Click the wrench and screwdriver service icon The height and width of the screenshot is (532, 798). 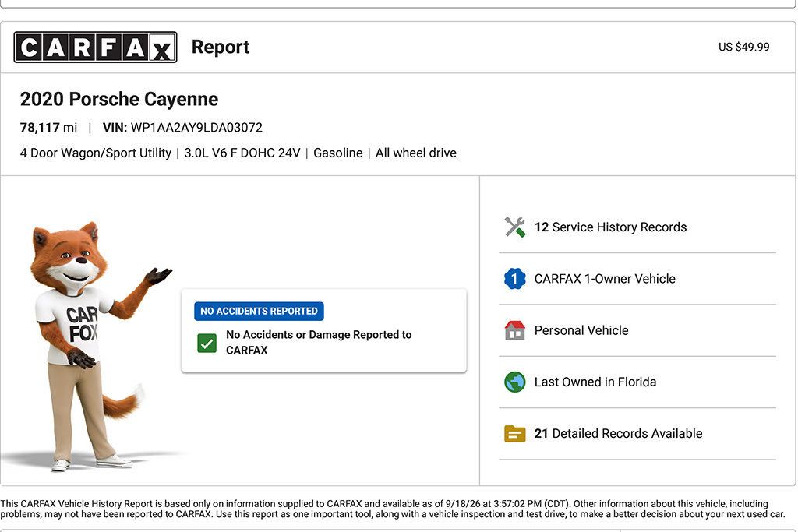click(x=514, y=227)
